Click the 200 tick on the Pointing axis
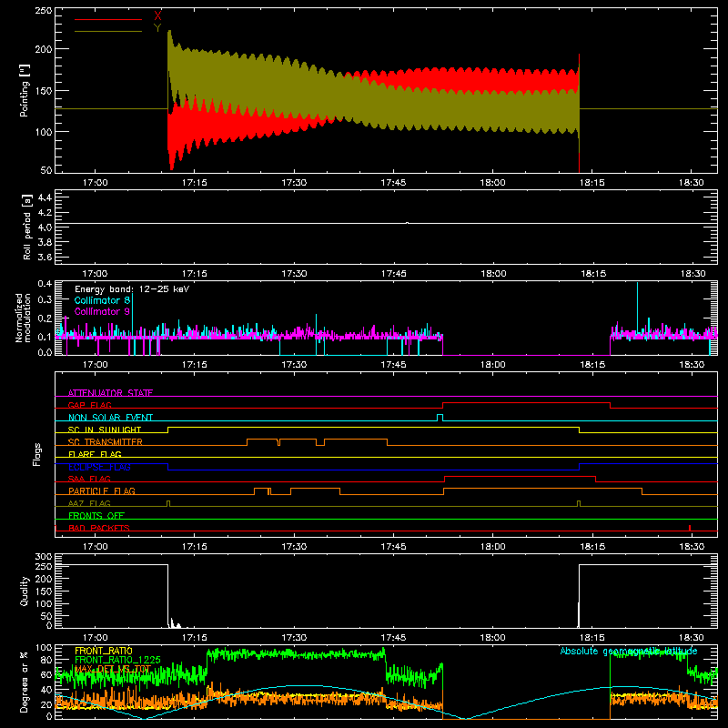Screen dimensions: 728x728 pyautogui.click(x=43, y=49)
